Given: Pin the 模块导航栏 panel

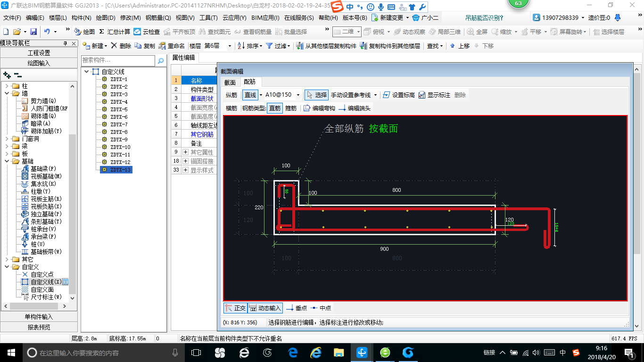Looking at the screenshot, I should pos(66,43).
